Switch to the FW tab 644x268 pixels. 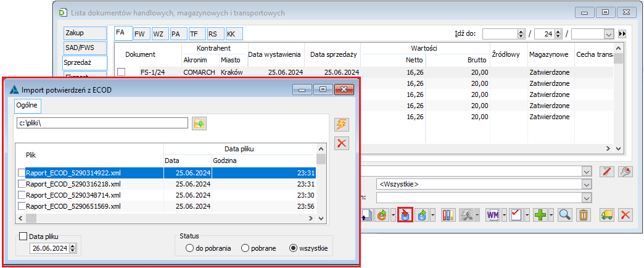tap(142, 34)
